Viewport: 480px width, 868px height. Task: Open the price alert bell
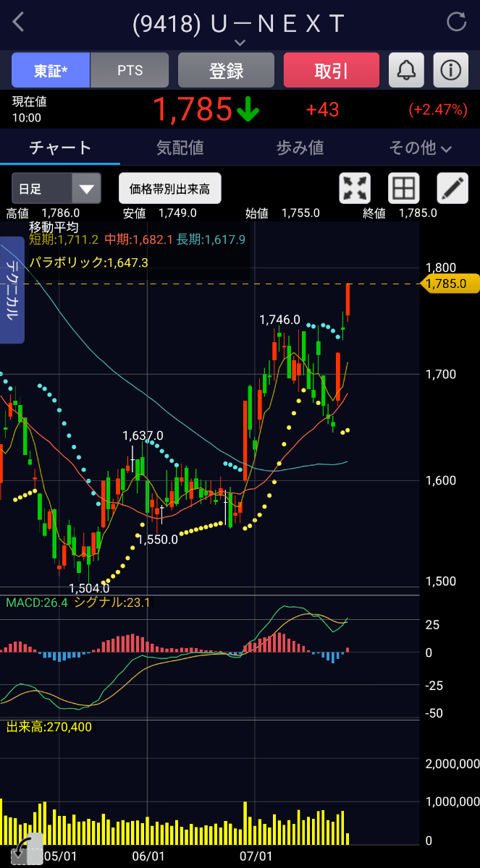(407, 70)
